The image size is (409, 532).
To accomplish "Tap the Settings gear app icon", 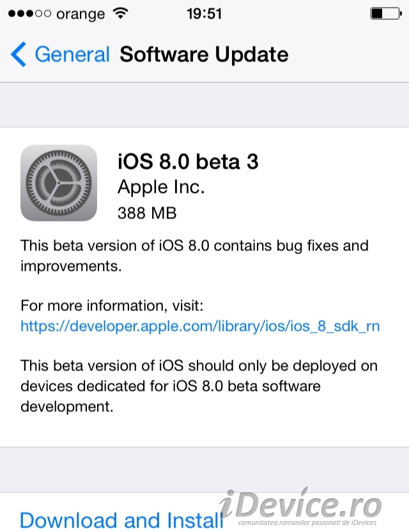I will [x=59, y=183].
